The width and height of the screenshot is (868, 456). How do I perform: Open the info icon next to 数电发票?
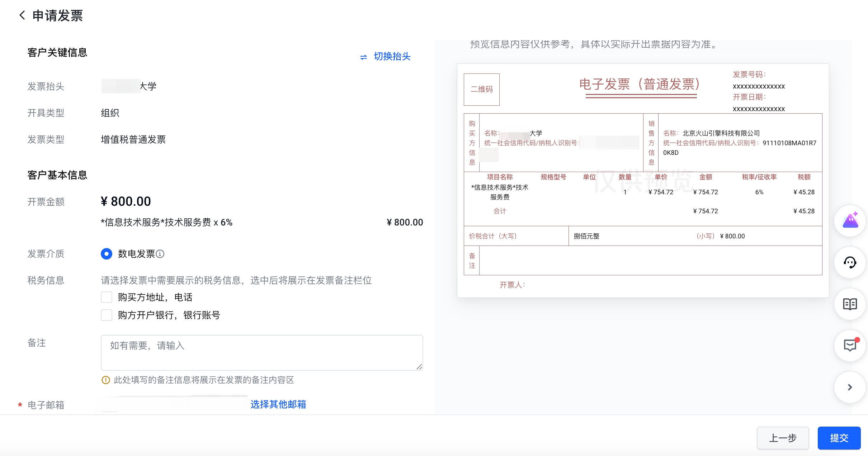pos(160,254)
